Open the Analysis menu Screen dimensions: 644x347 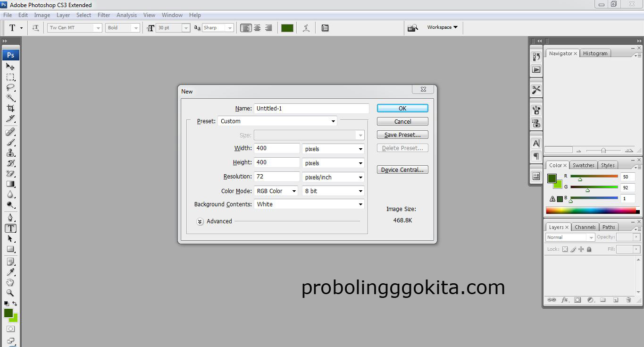click(x=126, y=15)
